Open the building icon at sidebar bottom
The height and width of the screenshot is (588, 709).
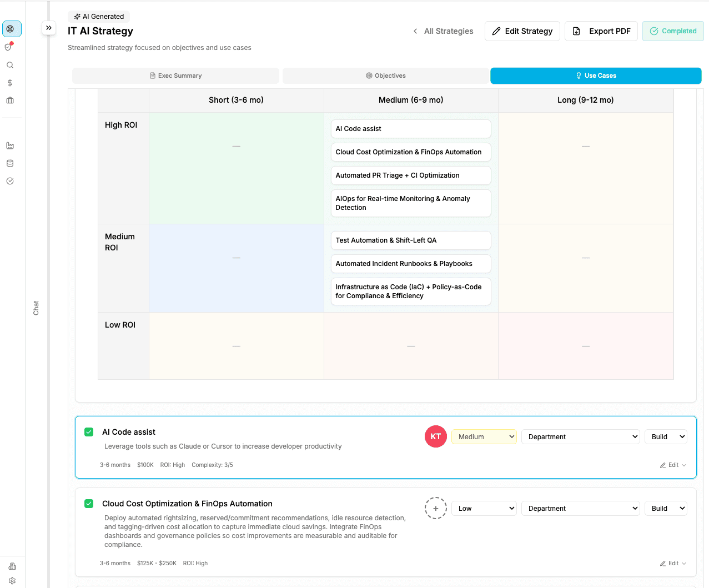pyautogui.click(x=12, y=566)
